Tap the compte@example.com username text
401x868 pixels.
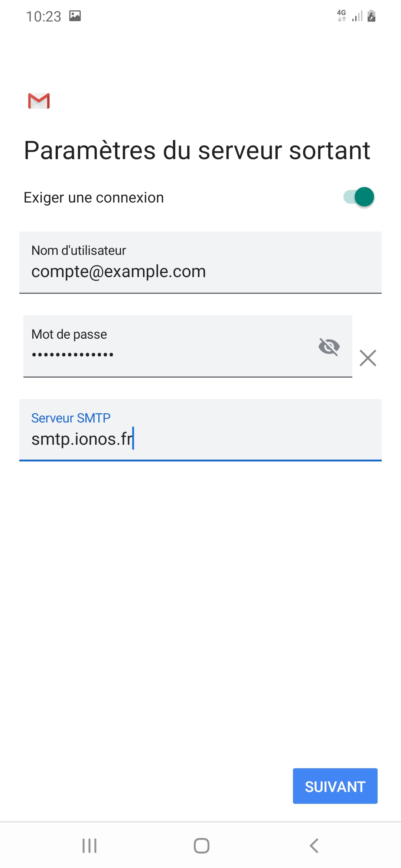pyautogui.click(x=118, y=272)
